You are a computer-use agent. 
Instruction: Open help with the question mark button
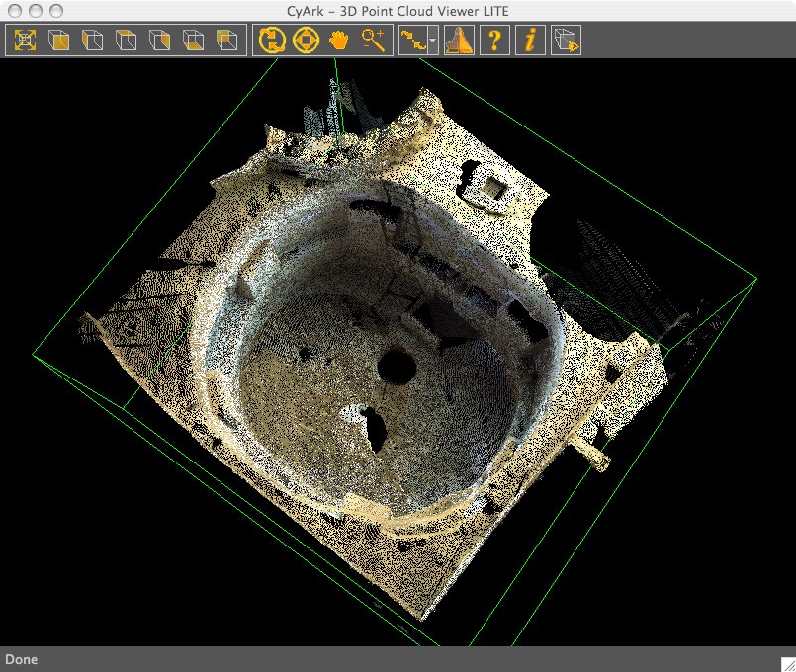(495, 41)
